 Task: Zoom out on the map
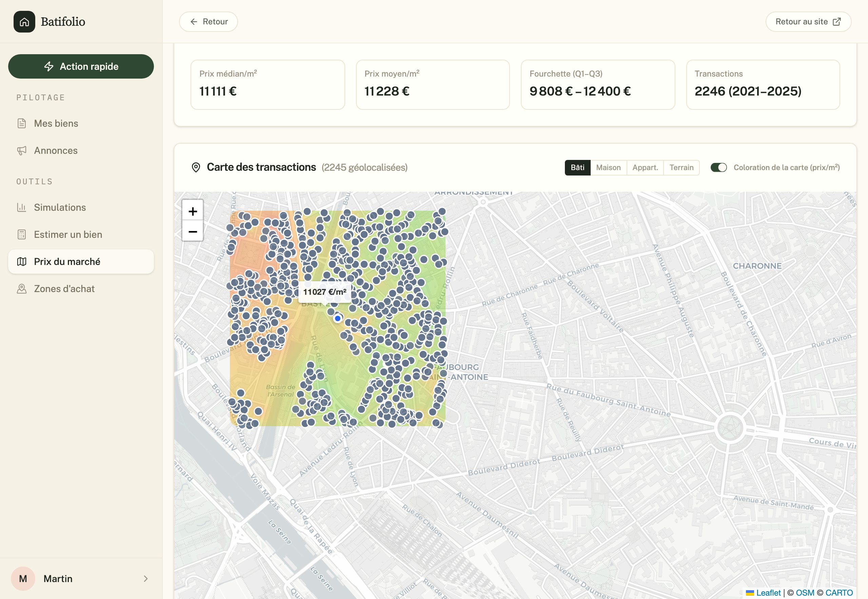click(x=193, y=231)
